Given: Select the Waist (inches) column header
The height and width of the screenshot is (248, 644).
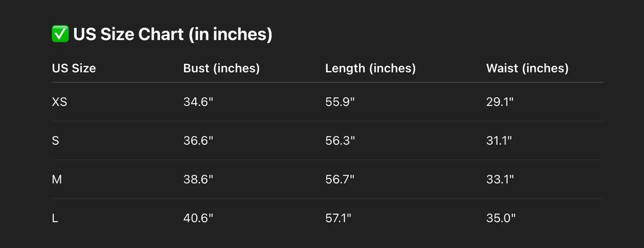Looking at the screenshot, I should tap(527, 68).
